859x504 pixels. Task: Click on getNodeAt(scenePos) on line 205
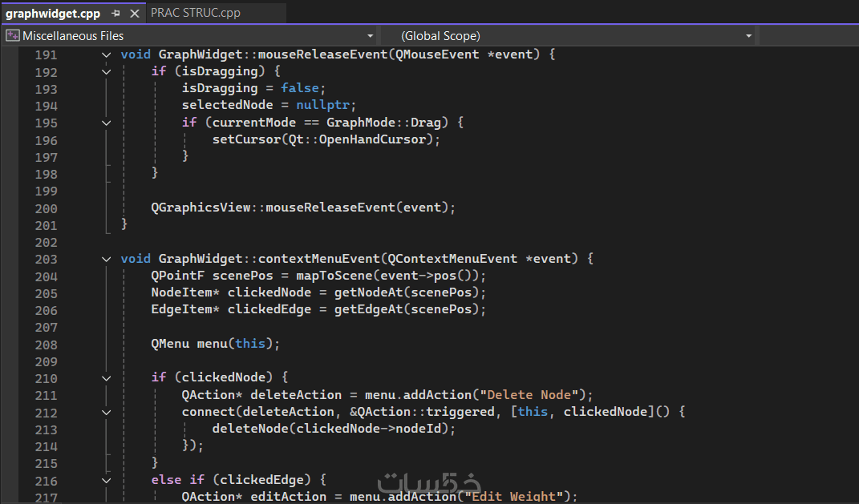pyautogui.click(x=407, y=292)
